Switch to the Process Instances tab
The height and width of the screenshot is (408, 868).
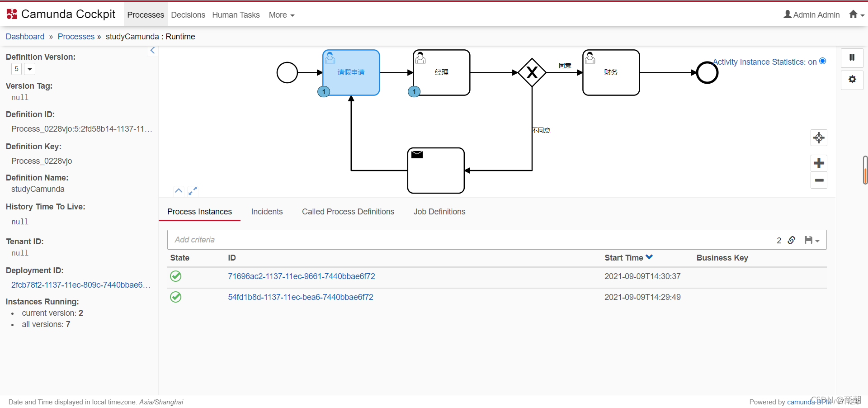tap(199, 212)
